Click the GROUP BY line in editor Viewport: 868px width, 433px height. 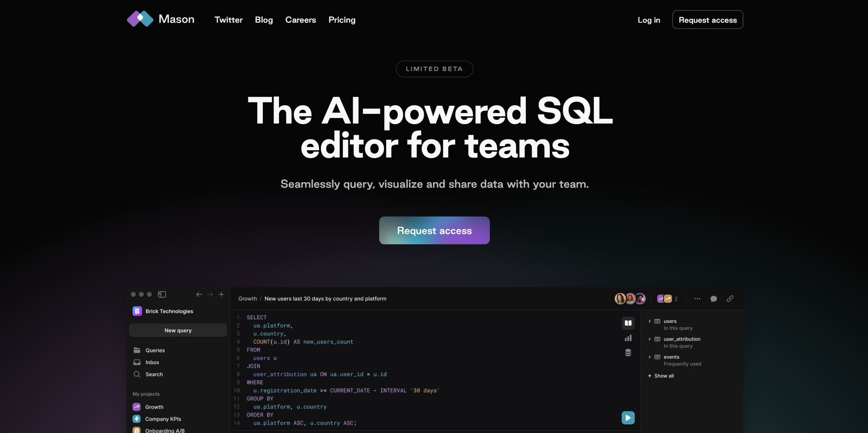coord(260,399)
